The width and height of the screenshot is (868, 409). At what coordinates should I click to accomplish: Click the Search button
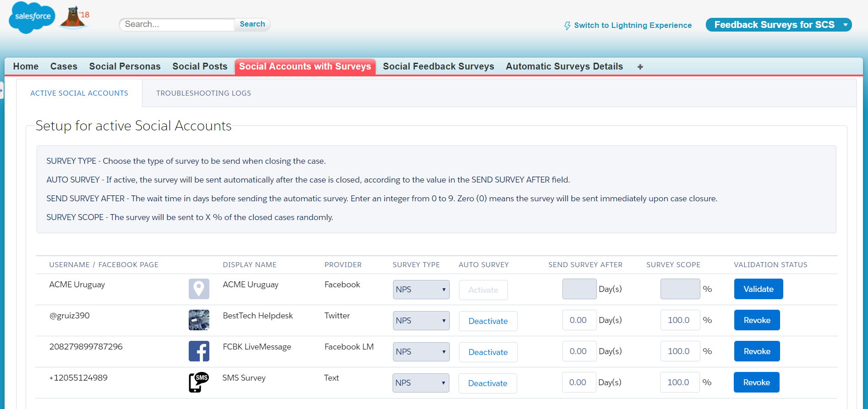point(252,24)
